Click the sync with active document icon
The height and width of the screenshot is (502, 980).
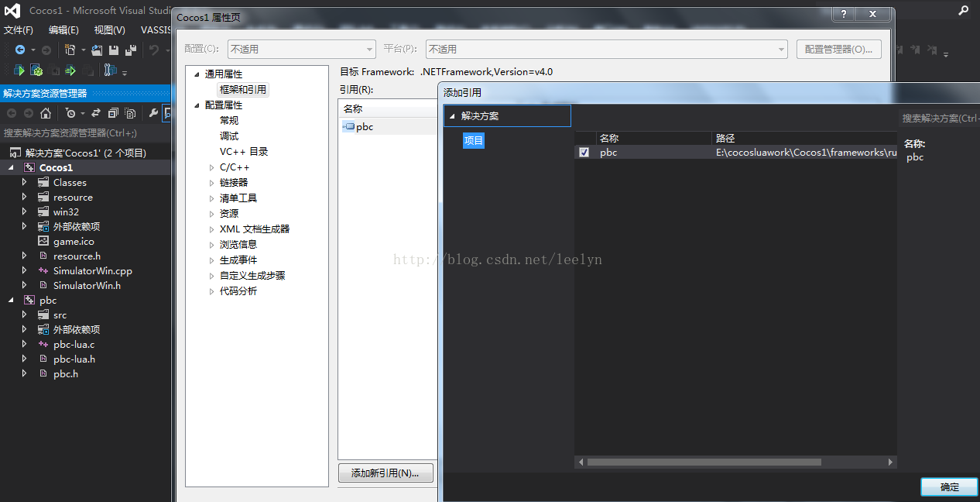tap(97, 113)
